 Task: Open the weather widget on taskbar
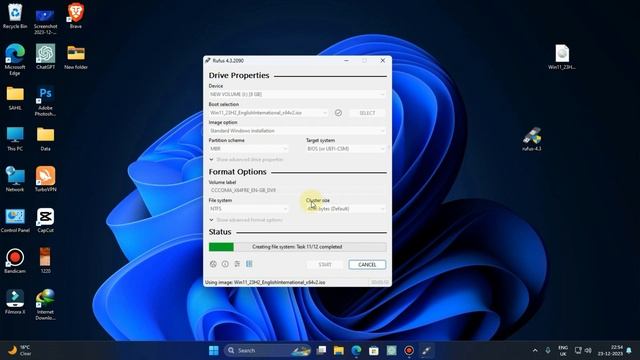pyautogui.click(x=20, y=350)
